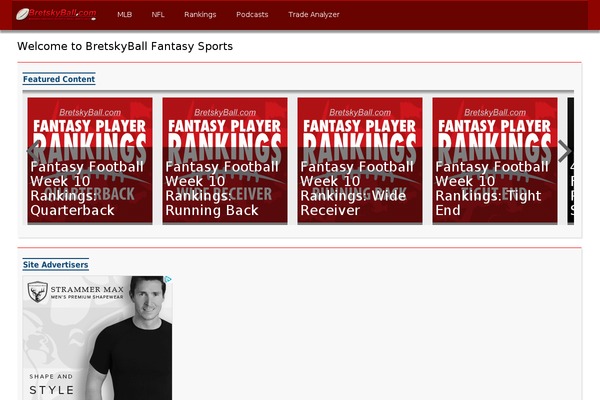Open the Strammer Max shapewear advertisement

[x=97, y=338]
